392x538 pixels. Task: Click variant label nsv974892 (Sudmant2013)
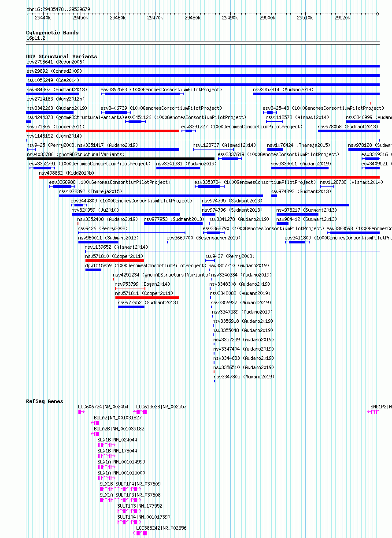[301, 191]
